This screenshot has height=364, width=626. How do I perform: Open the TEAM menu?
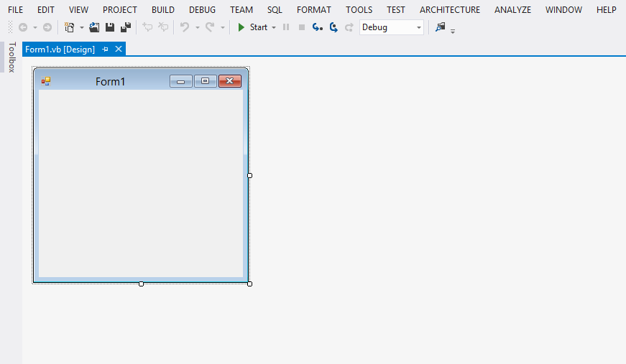click(241, 9)
